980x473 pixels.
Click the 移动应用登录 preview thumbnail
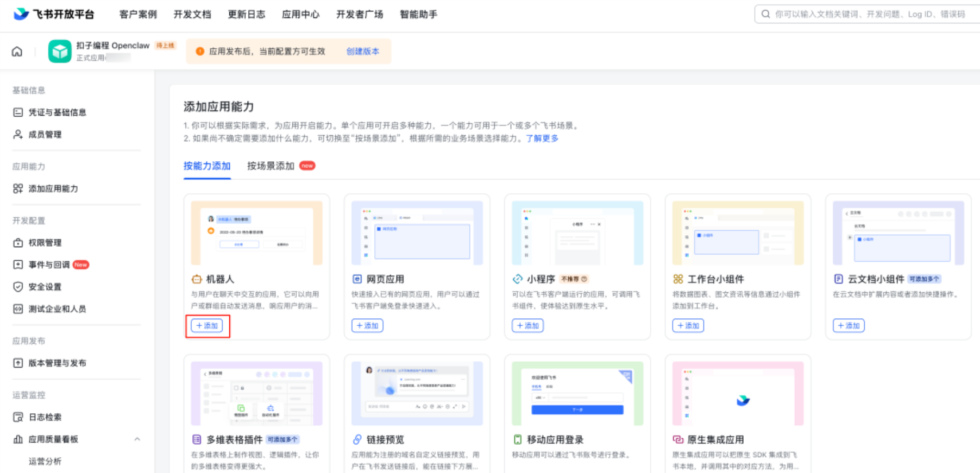tap(577, 393)
